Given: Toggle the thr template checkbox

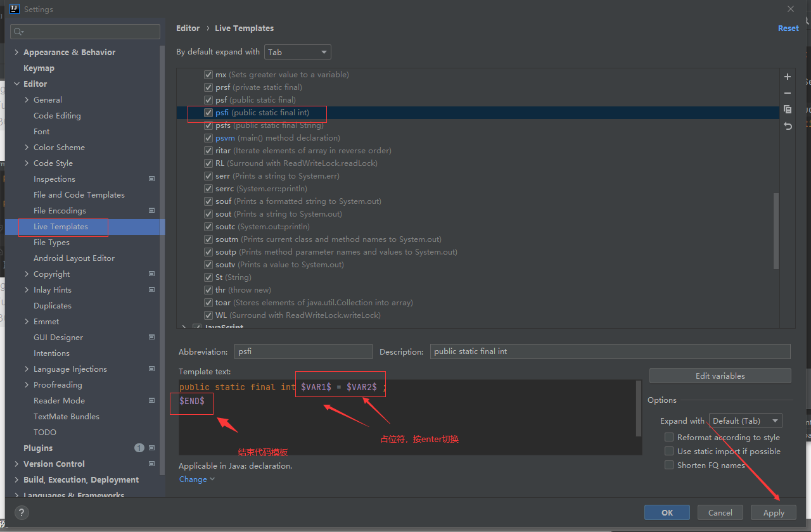Looking at the screenshot, I should [208, 290].
